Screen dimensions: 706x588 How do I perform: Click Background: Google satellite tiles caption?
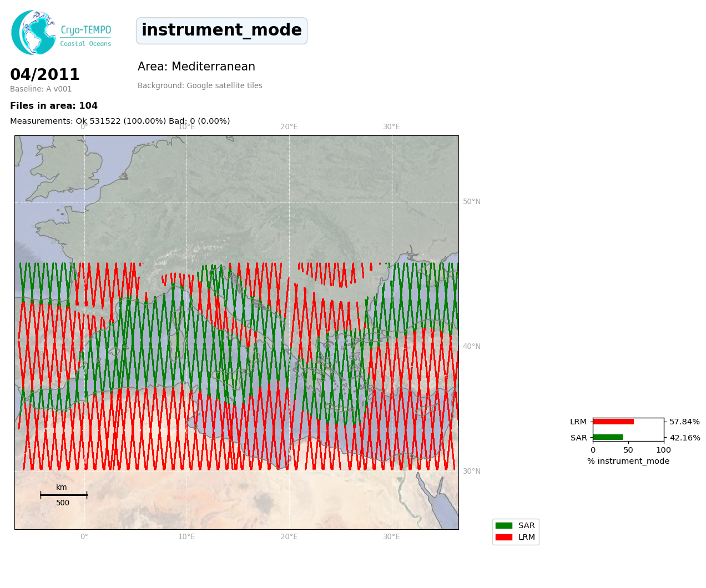(x=200, y=86)
